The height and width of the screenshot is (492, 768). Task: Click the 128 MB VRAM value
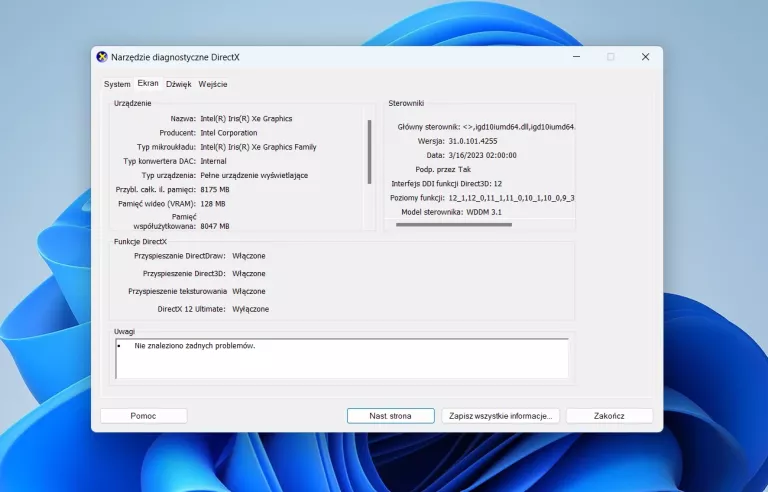[x=213, y=204]
